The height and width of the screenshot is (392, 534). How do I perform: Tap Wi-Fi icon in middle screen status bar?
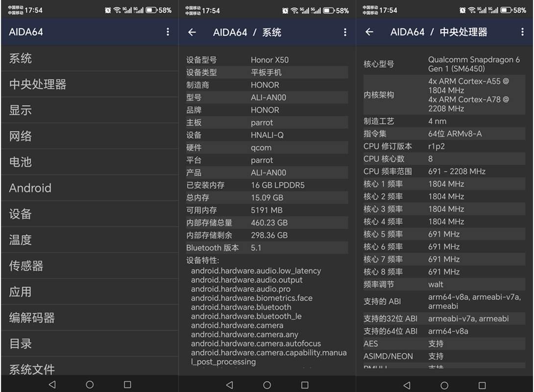(294, 11)
